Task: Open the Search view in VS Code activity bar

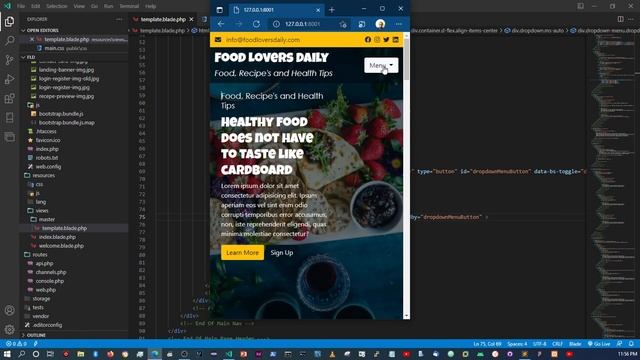Action: point(9,40)
